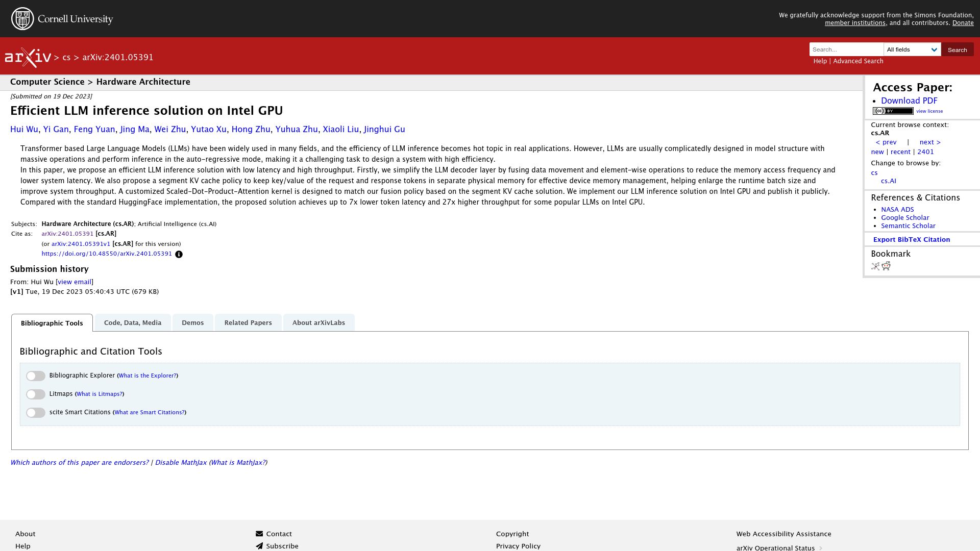The height and width of the screenshot is (551, 980).
Task: Click the Cornell University logo
Action: coord(62,19)
